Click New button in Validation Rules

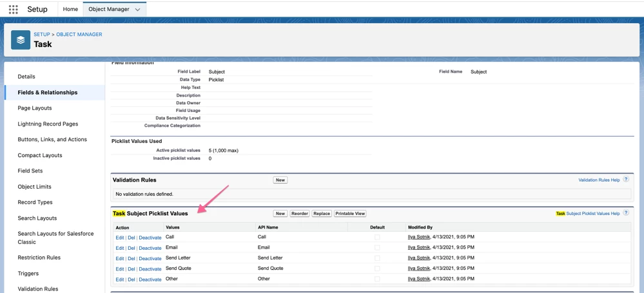pos(280,180)
